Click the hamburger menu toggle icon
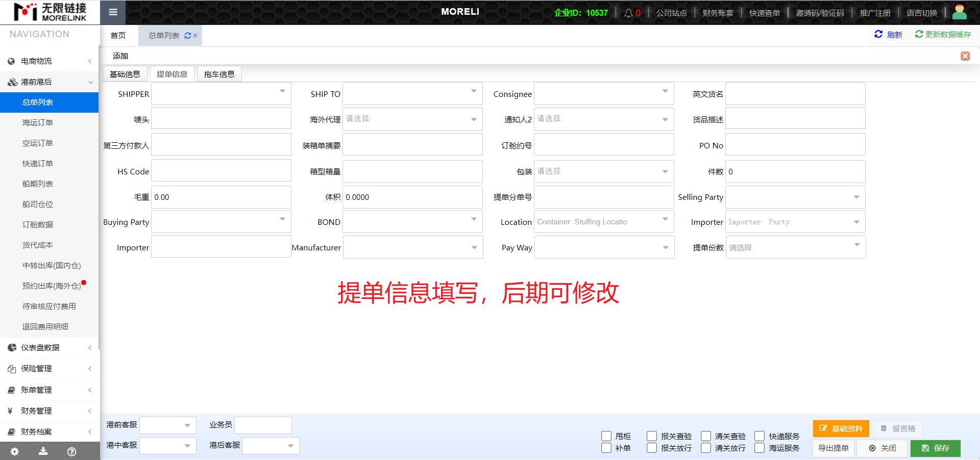The width and height of the screenshot is (980, 460). click(113, 12)
